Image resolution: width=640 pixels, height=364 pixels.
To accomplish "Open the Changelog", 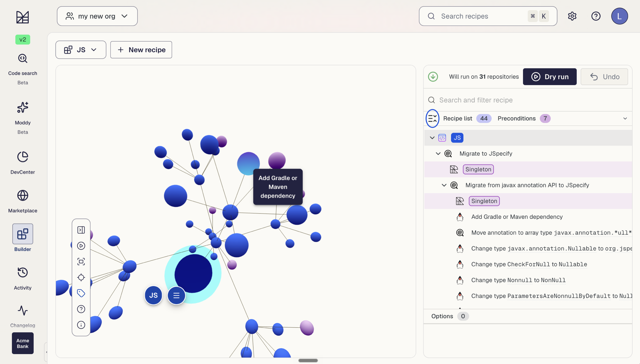I will coord(23,316).
